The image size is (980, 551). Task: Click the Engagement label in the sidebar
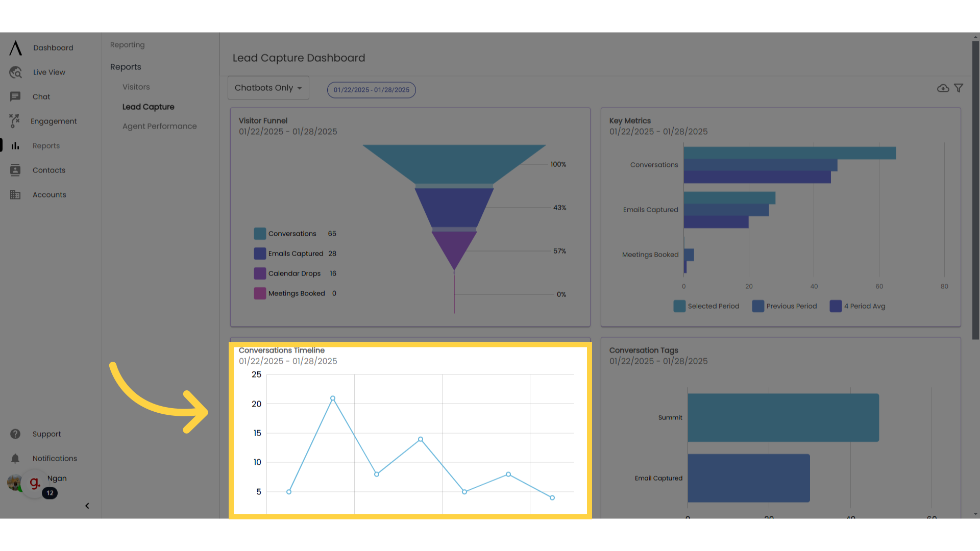[x=54, y=121]
